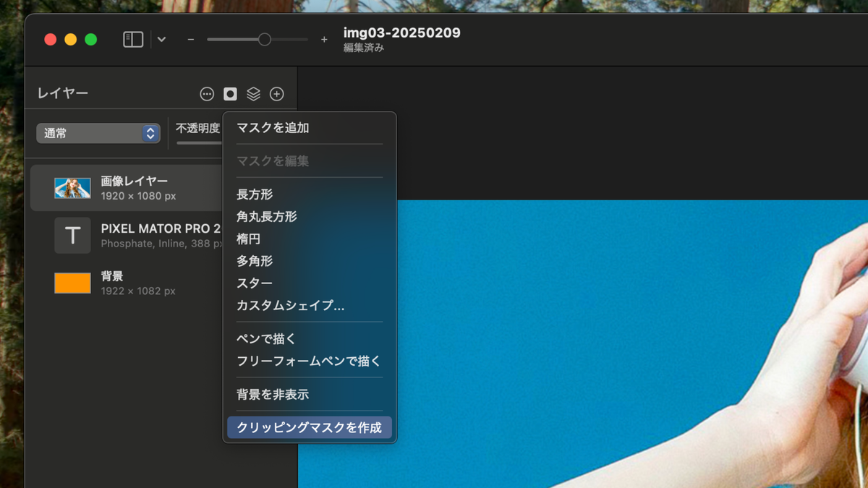Image resolution: width=868 pixels, height=488 pixels.
Task: Click the mask icon in the layers header
Action: pyautogui.click(x=230, y=94)
